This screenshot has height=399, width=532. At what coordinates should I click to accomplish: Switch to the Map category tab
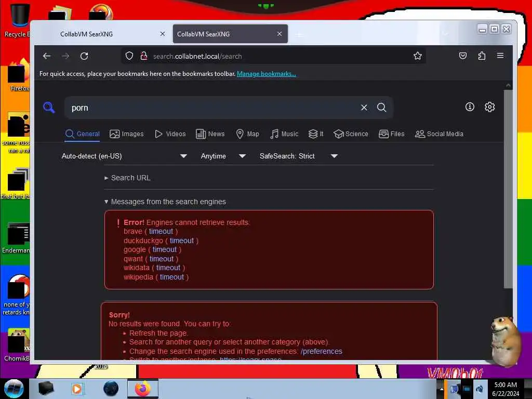[247, 134]
